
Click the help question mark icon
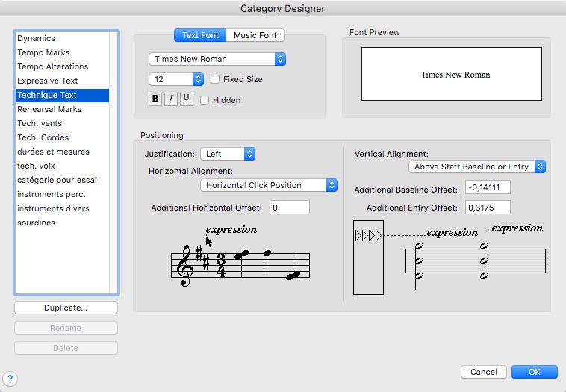(11, 379)
